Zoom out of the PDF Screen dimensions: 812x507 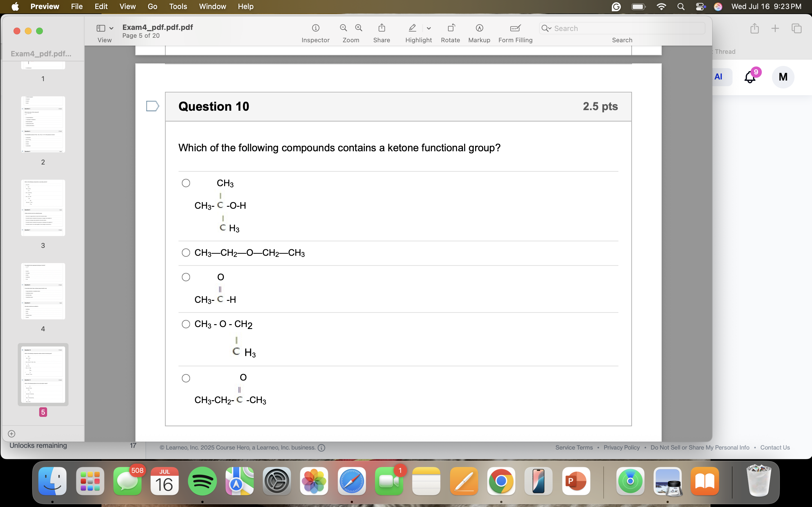tap(343, 28)
